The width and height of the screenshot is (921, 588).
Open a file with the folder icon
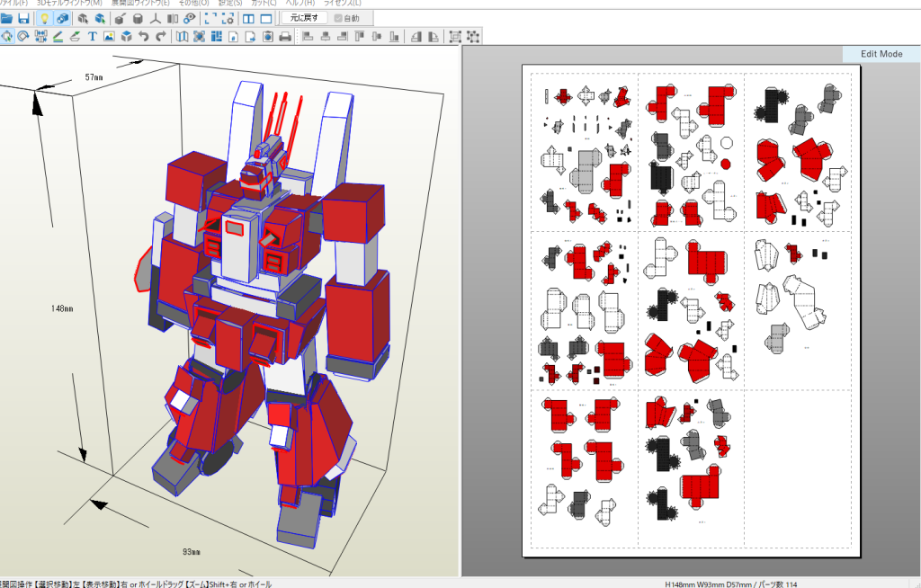[6, 19]
